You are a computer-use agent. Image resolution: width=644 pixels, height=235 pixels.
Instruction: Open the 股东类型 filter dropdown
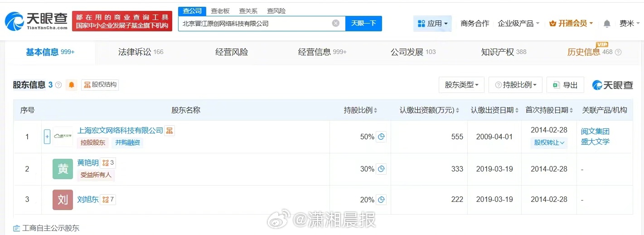pyautogui.click(x=461, y=85)
